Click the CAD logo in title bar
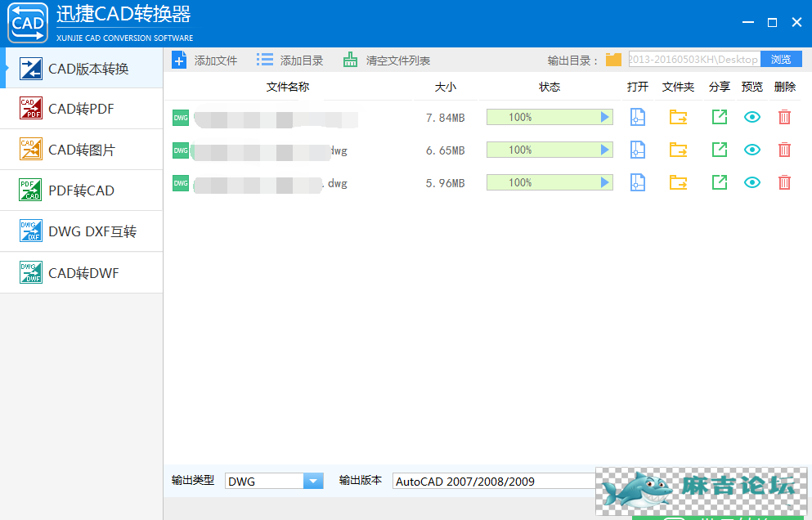Screen dimensions: 812x520 pyautogui.click(x=28, y=23)
